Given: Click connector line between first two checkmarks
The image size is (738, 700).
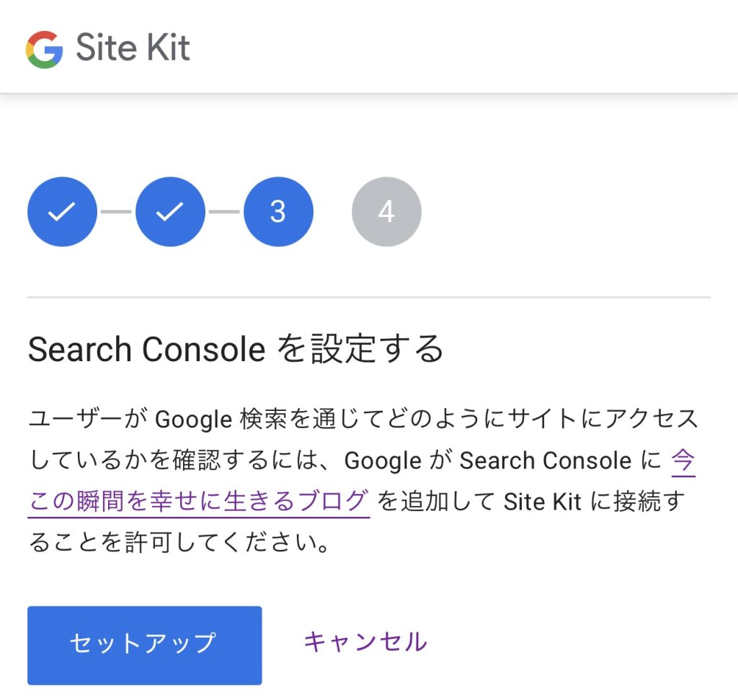Looking at the screenshot, I should (x=116, y=212).
